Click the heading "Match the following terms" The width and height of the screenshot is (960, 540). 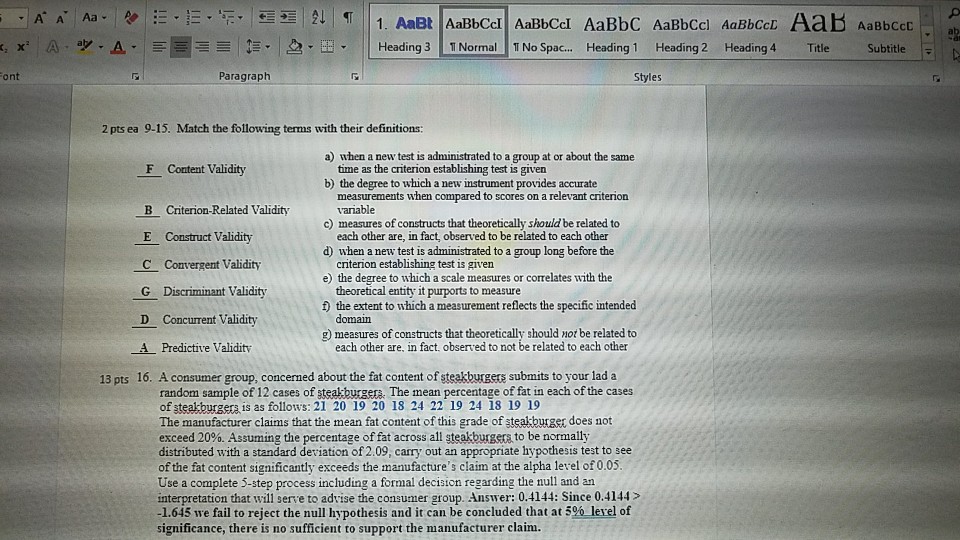(x=244, y=129)
